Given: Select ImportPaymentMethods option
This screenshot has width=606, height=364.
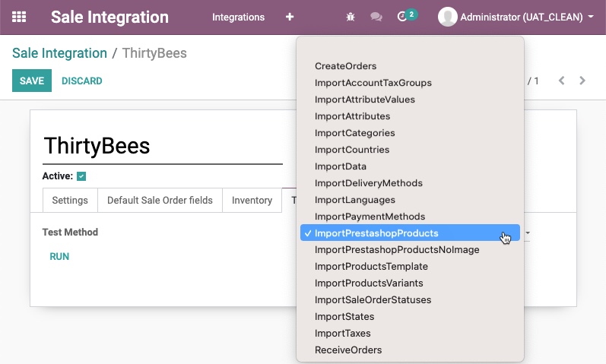Looking at the screenshot, I should coord(410,217).
